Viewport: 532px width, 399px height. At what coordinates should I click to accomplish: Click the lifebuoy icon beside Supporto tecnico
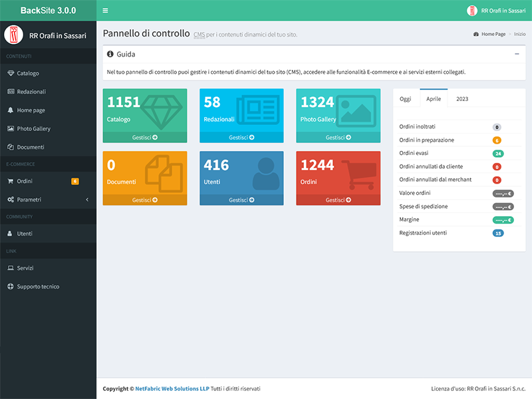pyautogui.click(x=11, y=287)
